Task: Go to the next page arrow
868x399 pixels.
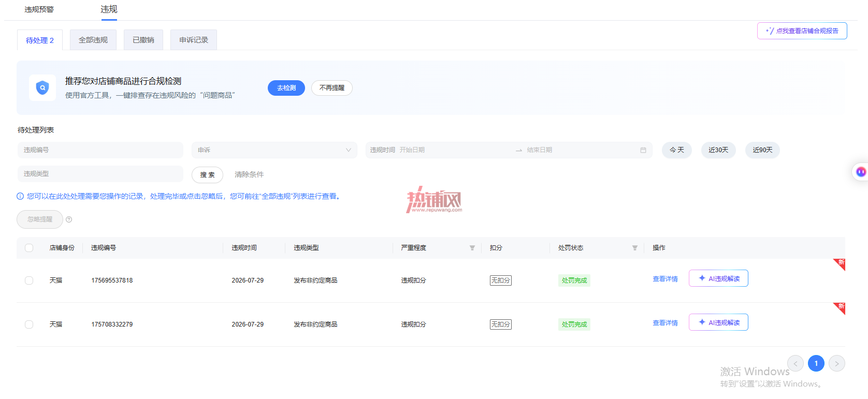Action: [837, 363]
